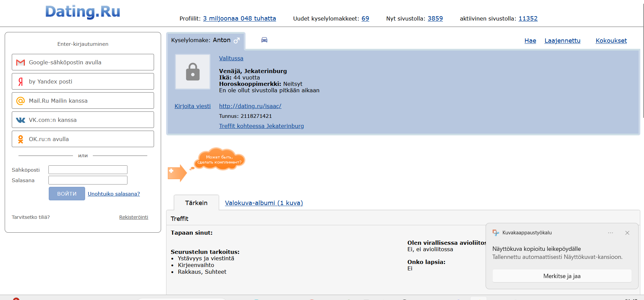Click the Näyttökuva kopioitu leikepöydälle notification text

coord(536,249)
